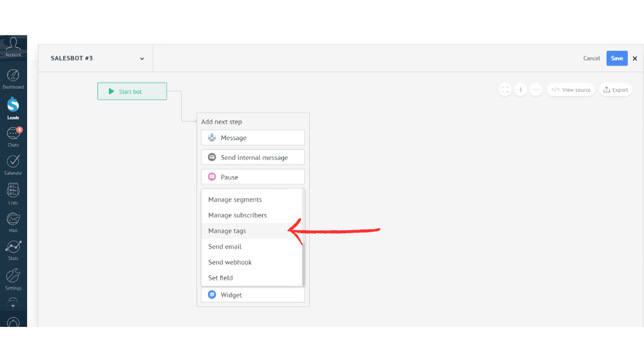Open the Stats section
Screen dimensions: 644x363
13,250
